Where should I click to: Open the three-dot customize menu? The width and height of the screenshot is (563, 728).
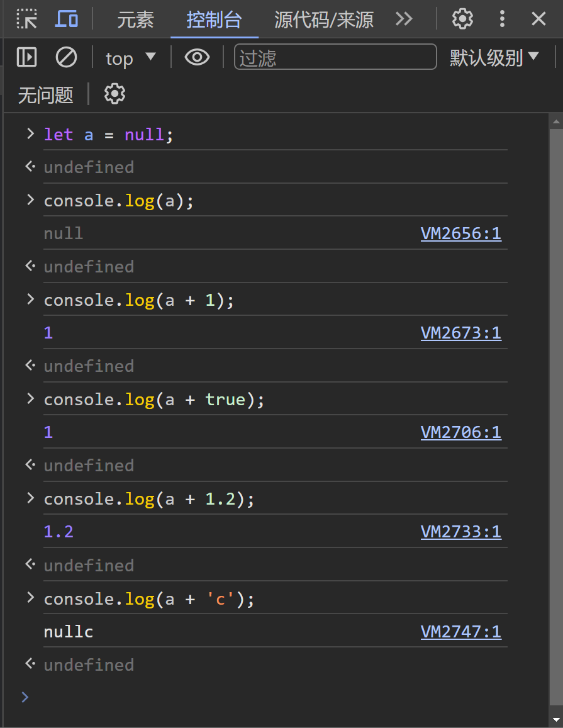pyautogui.click(x=502, y=19)
